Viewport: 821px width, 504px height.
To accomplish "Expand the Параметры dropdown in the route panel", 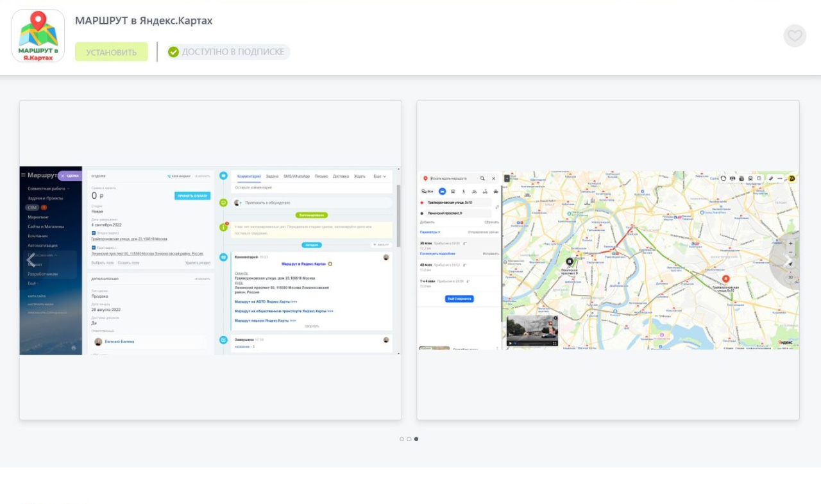I will [x=430, y=231].
